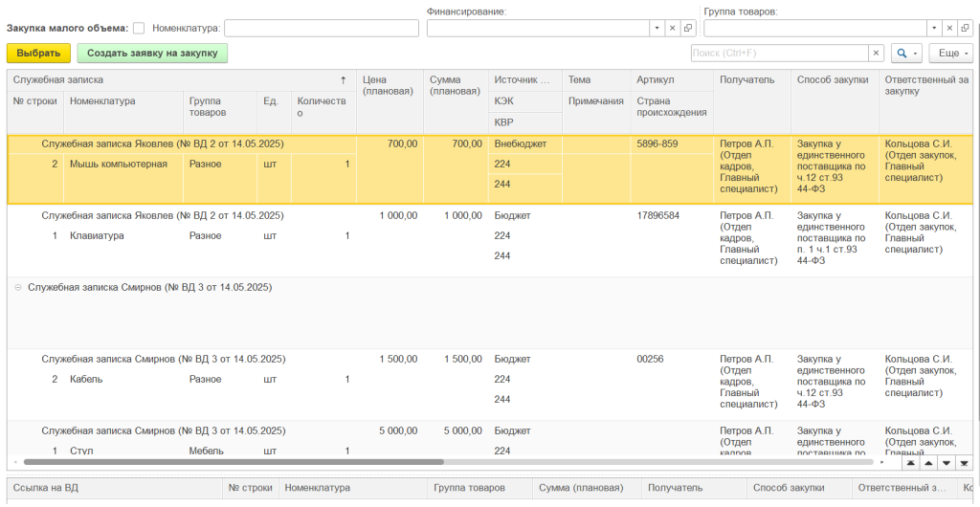The width and height of the screenshot is (980, 507).
Task: Click the right arrow of the horizontal scrollbar
Action: click(x=881, y=462)
